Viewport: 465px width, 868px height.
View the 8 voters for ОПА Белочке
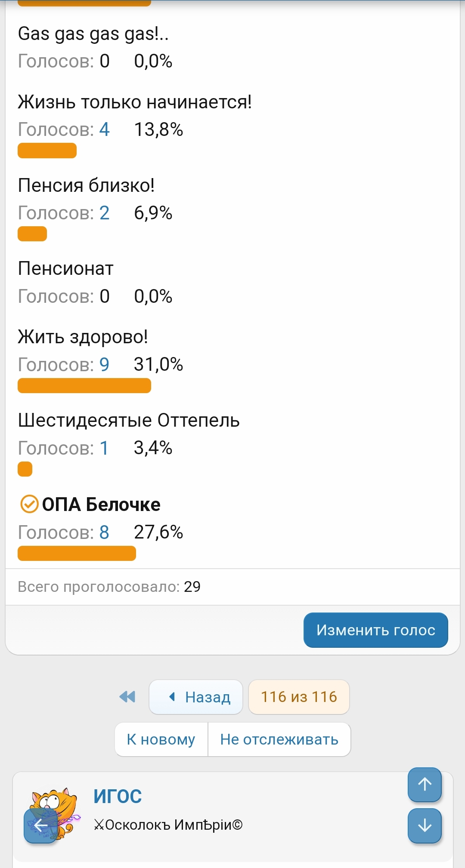(104, 532)
